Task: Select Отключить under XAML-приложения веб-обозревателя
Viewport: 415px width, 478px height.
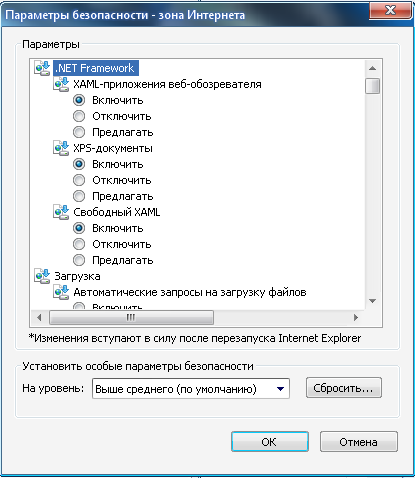Action: coord(79,116)
